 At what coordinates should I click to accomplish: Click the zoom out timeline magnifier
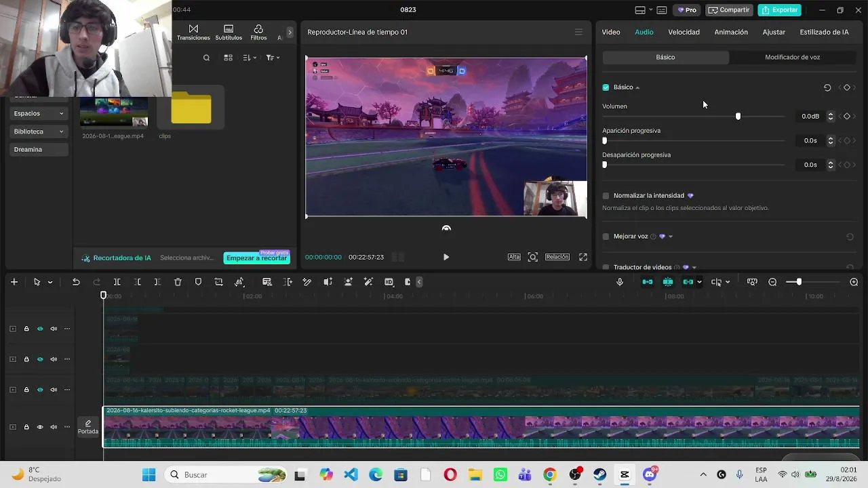point(772,282)
